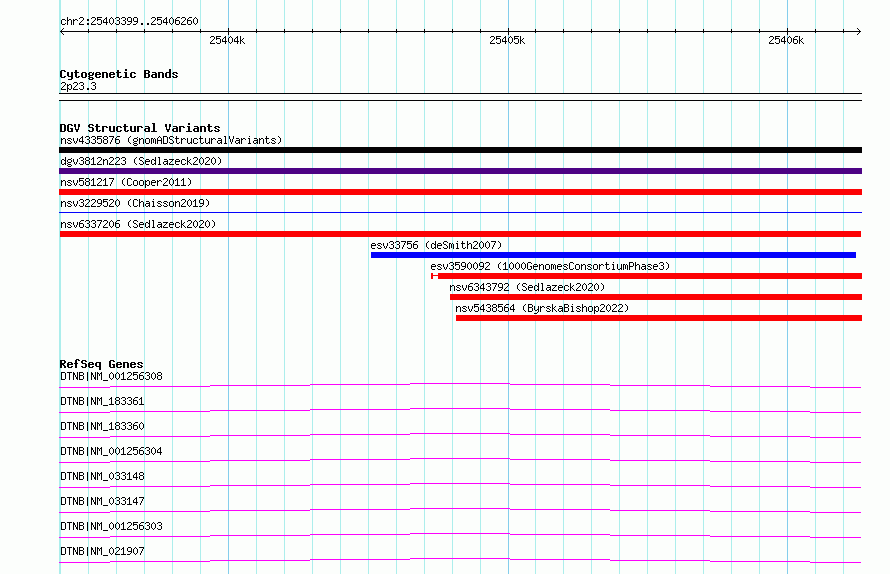The width and height of the screenshot is (890, 574).
Task: Open DTNB|NM_001256304 transcript label
Action: click(111, 451)
